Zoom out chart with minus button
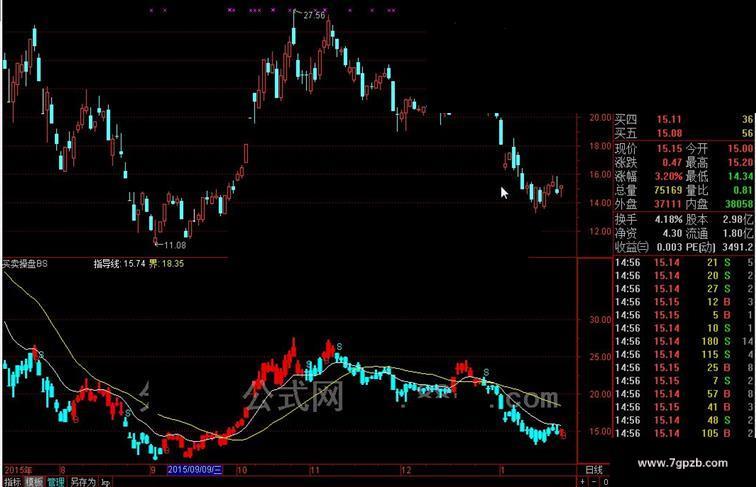 tap(594, 482)
